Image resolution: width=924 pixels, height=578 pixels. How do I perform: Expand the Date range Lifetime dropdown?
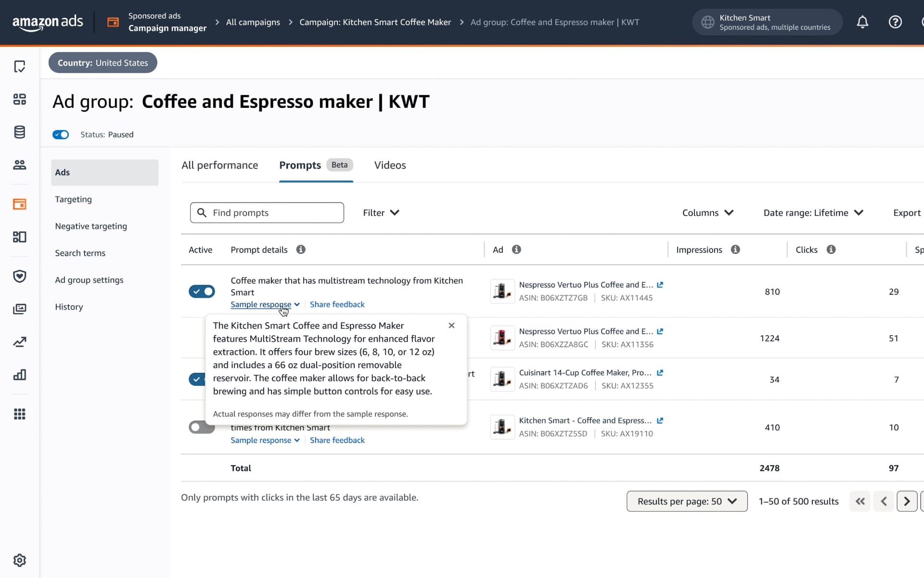[812, 212]
